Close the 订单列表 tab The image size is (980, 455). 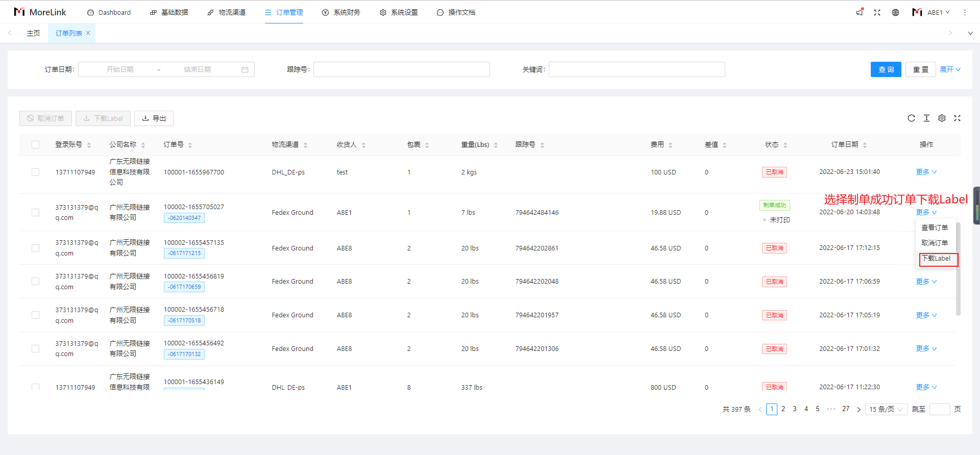pos(88,33)
